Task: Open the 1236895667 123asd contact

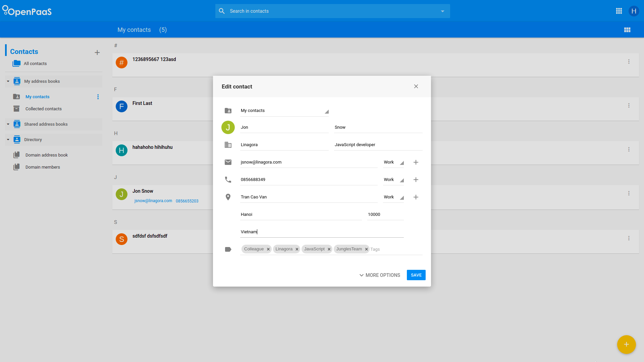Action: click(154, 59)
